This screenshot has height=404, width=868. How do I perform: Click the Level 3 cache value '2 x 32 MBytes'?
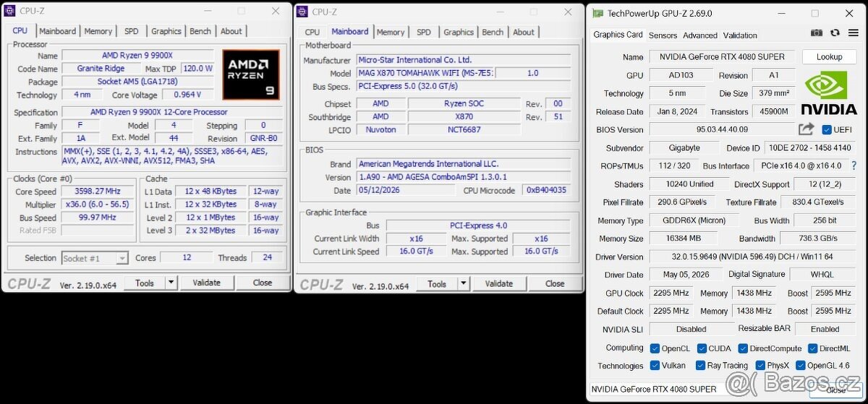[210, 231]
